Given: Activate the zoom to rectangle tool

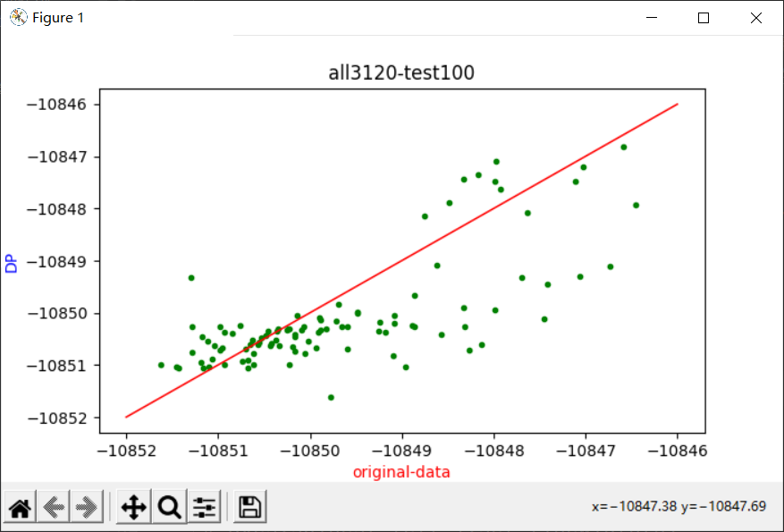Looking at the screenshot, I should pyautogui.click(x=169, y=508).
